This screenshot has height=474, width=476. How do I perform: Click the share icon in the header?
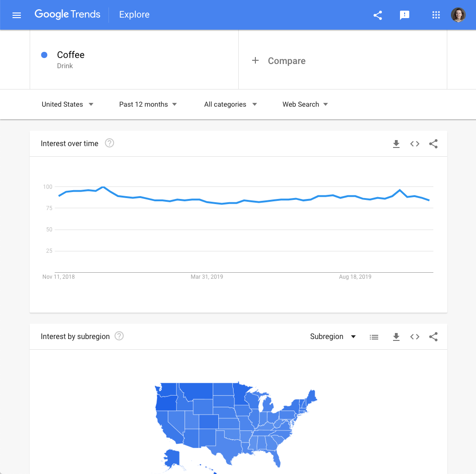[x=378, y=15]
